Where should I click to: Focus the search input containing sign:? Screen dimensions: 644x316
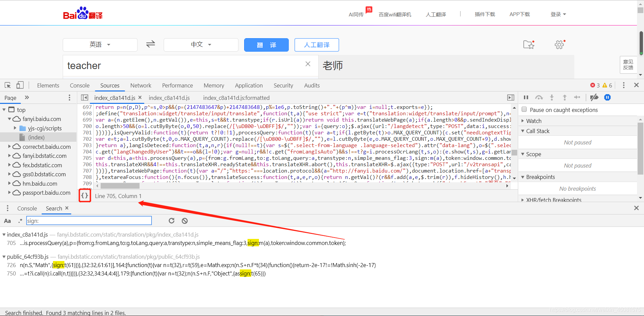click(89, 220)
